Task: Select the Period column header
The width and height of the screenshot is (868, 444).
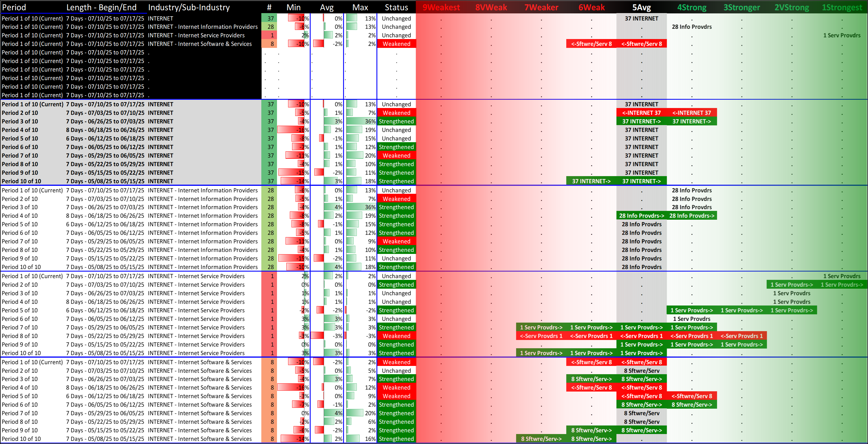Action: 14,7
